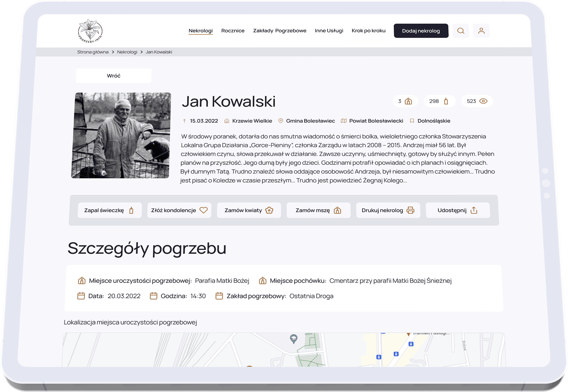568x392 pixels.
Task: Click the candle count badge showing 298
Action: point(439,101)
